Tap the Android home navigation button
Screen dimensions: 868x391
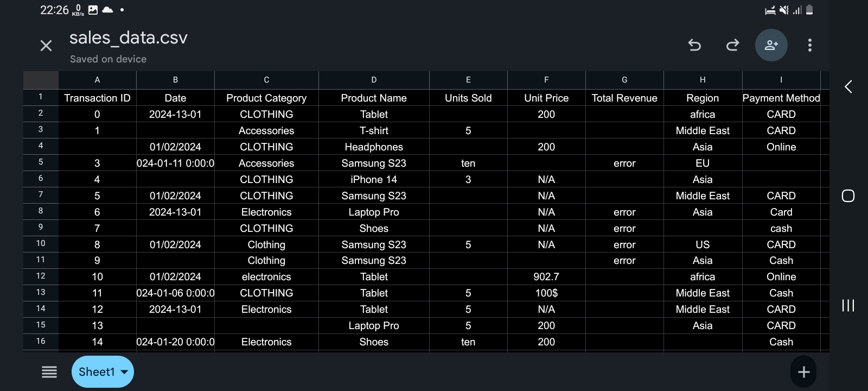pos(848,196)
